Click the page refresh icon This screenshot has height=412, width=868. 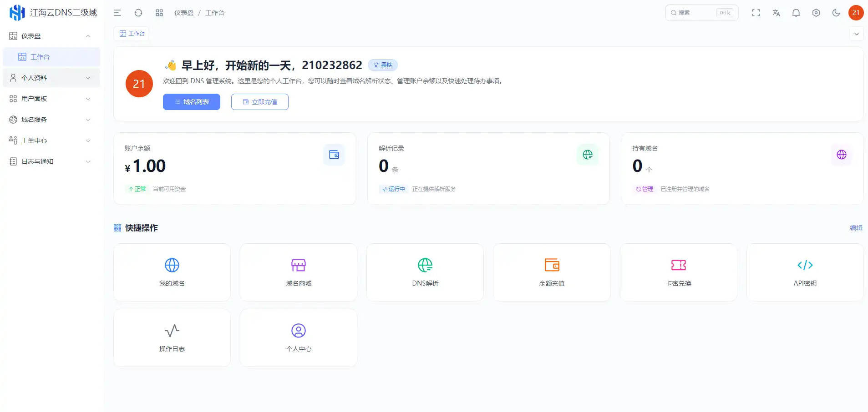coord(138,12)
